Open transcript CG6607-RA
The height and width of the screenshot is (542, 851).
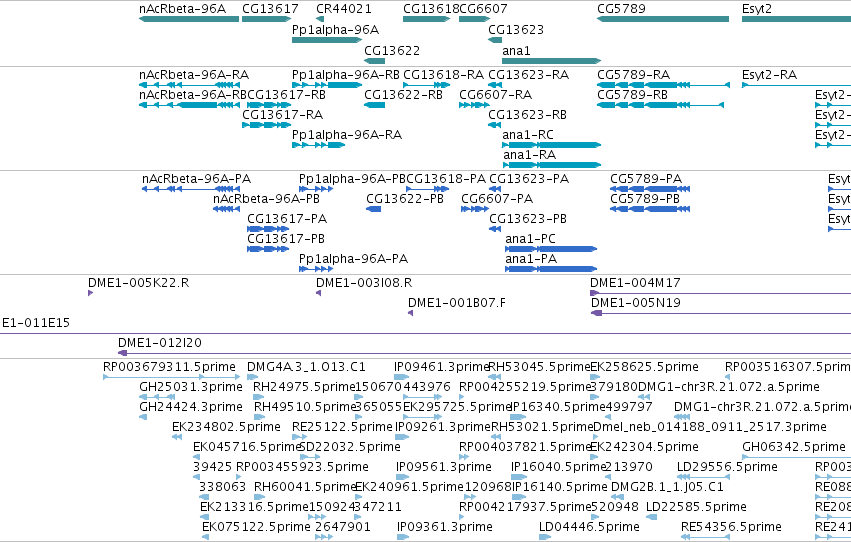coord(474,105)
